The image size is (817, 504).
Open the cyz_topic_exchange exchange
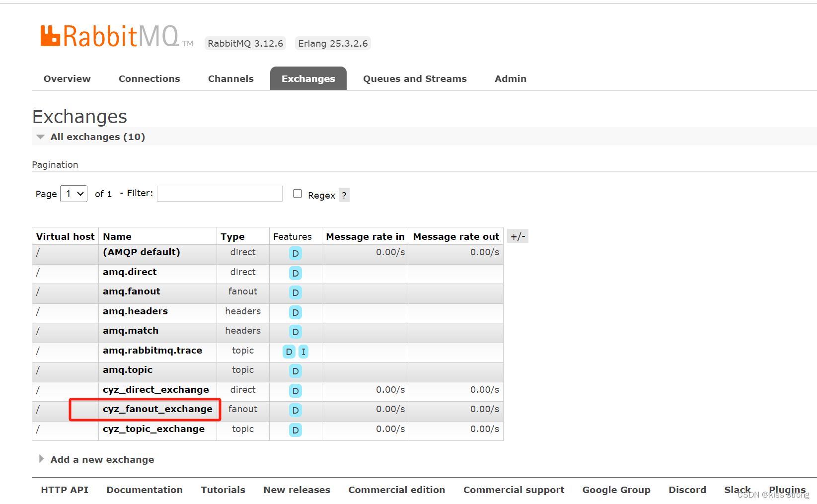(x=153, y=429)
